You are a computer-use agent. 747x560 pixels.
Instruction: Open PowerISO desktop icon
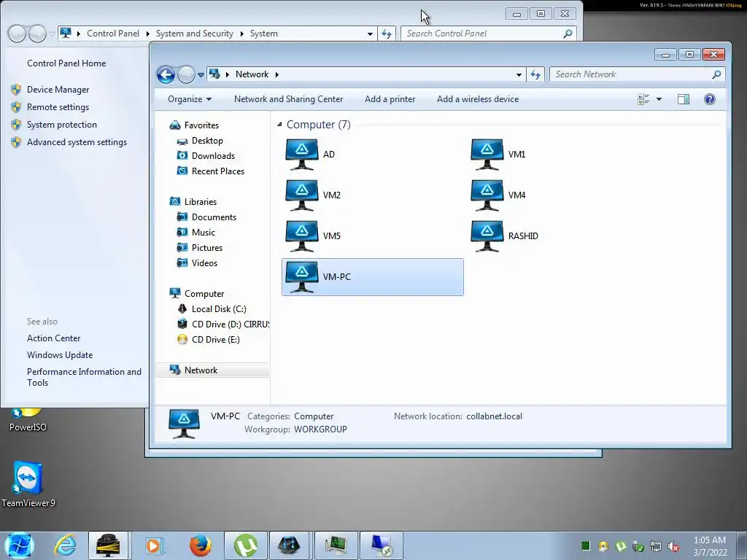(28, 421)
